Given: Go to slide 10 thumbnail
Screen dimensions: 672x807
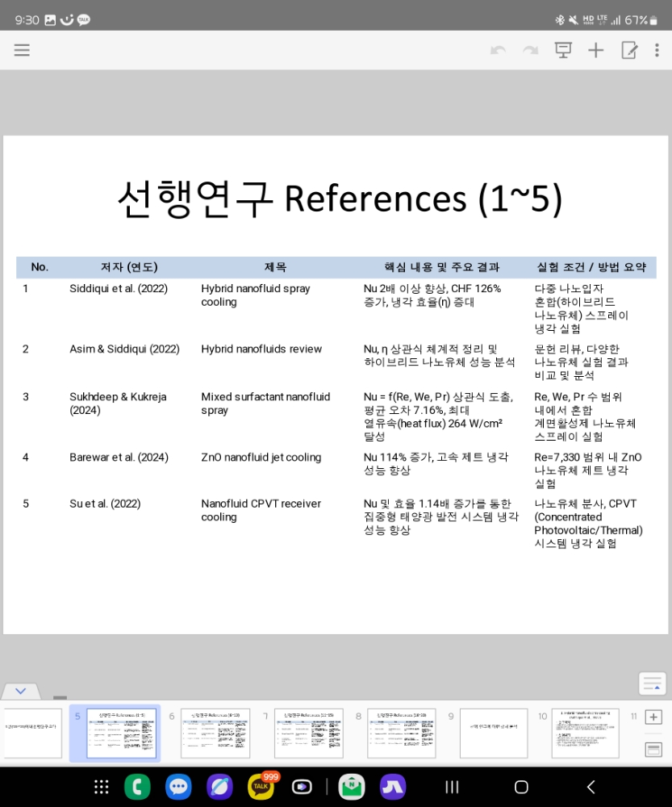Looking at the screenshot, I should (x=585, y=733).
